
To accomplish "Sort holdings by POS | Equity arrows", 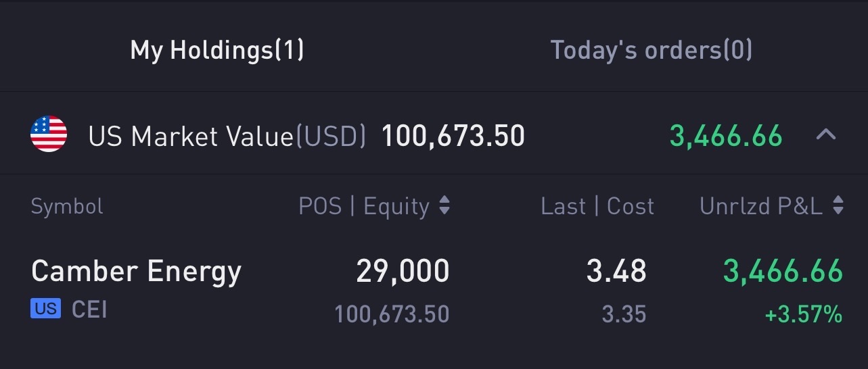I will click(x=444, y=206).
